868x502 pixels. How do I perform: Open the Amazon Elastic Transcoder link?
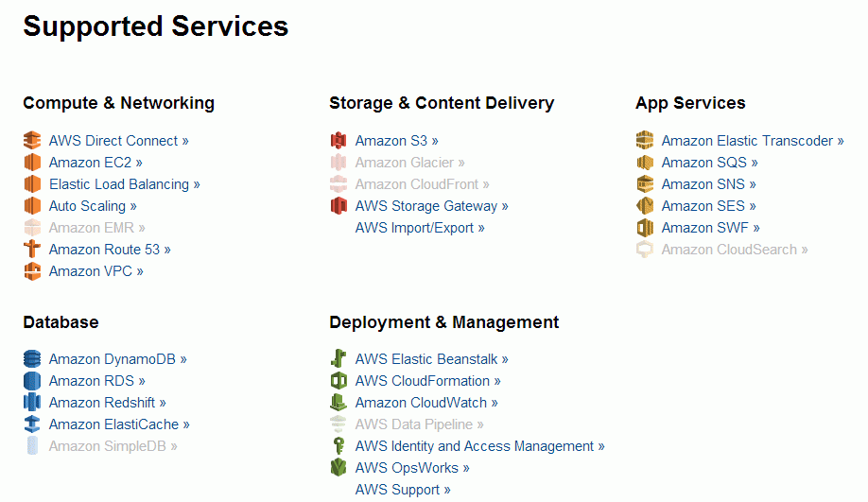pyautogui.click(x=753, y=141)
